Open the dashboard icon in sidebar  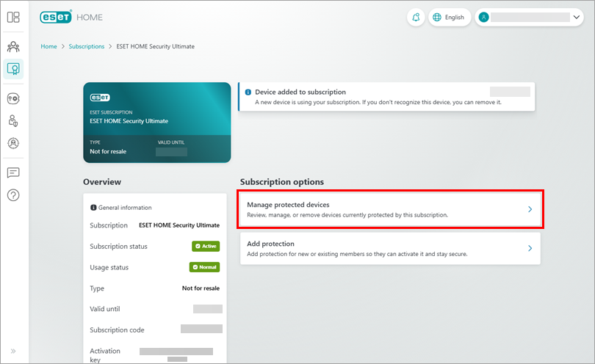tap(13, 17)
